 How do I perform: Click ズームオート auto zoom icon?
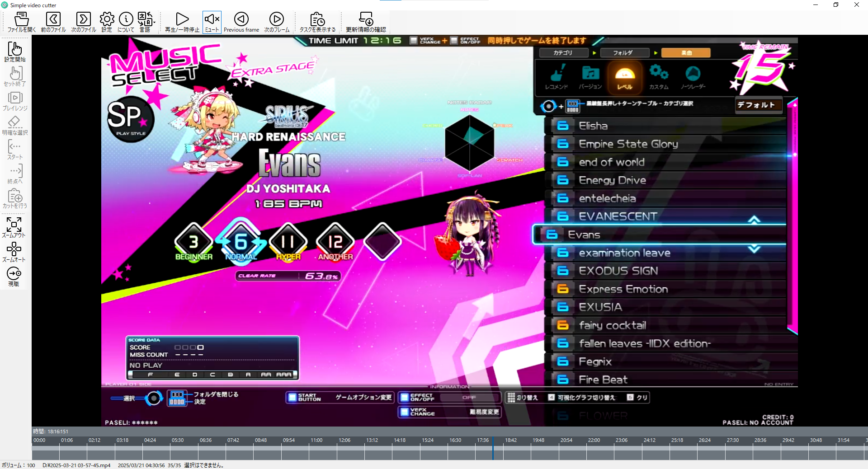[x=14, y=252]
